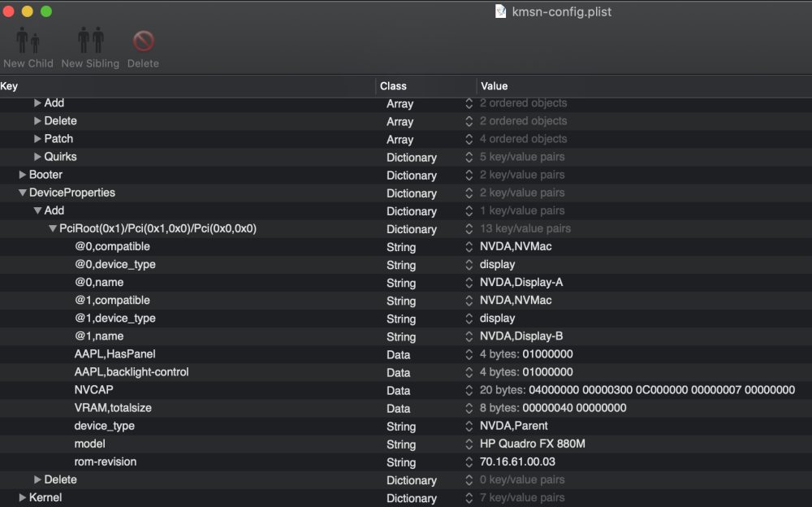Click the Value column header
The image size is (812, 507).
point(644,86)
